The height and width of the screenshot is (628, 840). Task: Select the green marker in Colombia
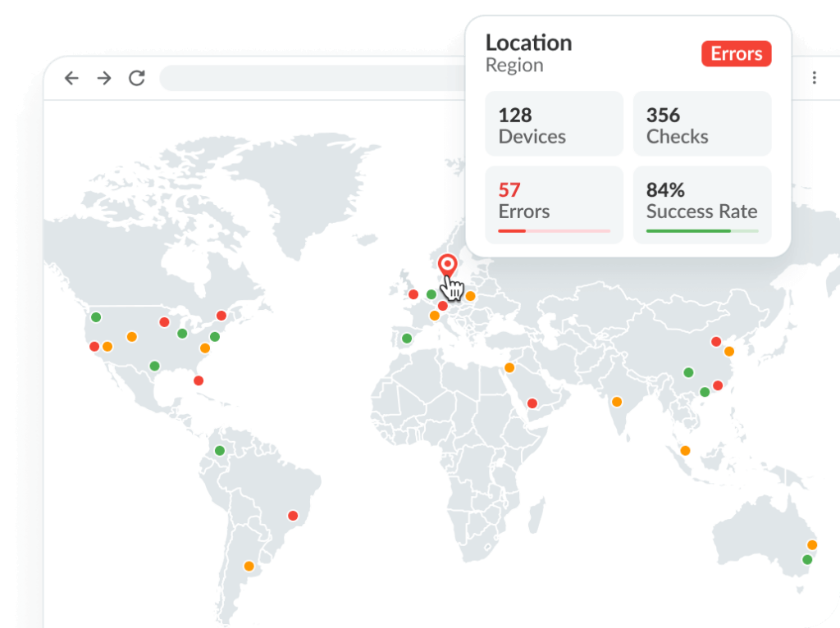coord(219,450)
